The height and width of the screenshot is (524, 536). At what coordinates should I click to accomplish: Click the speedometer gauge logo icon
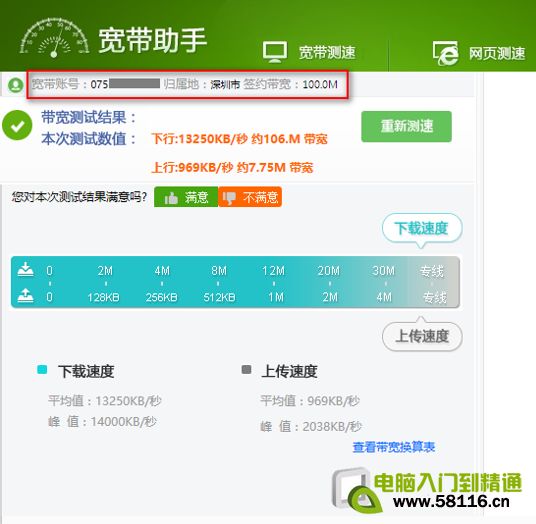pos(54,38)
